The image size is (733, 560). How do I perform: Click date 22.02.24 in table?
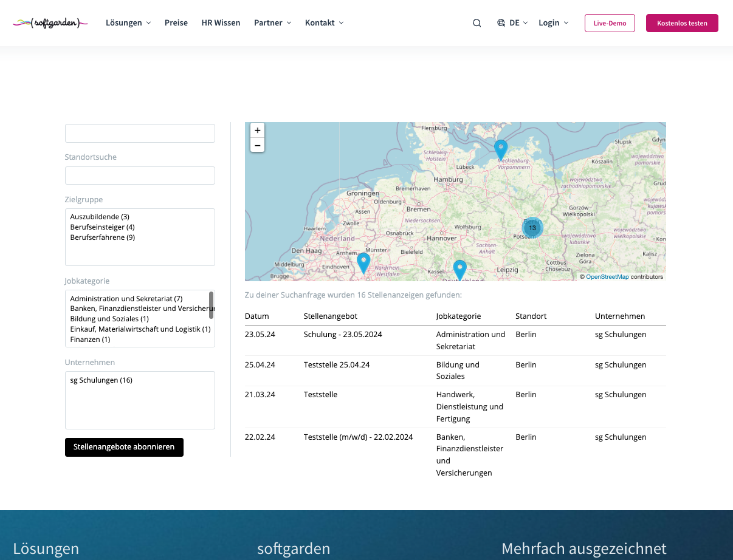(260, 437)
